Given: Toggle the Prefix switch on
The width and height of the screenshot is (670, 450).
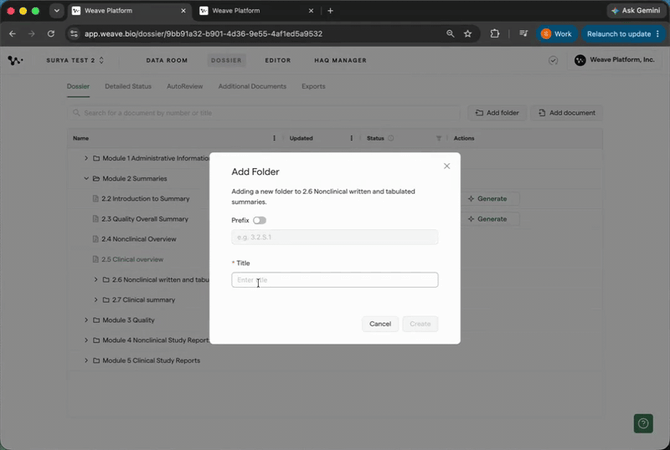Looking at the screenshot, I should 259,221.
